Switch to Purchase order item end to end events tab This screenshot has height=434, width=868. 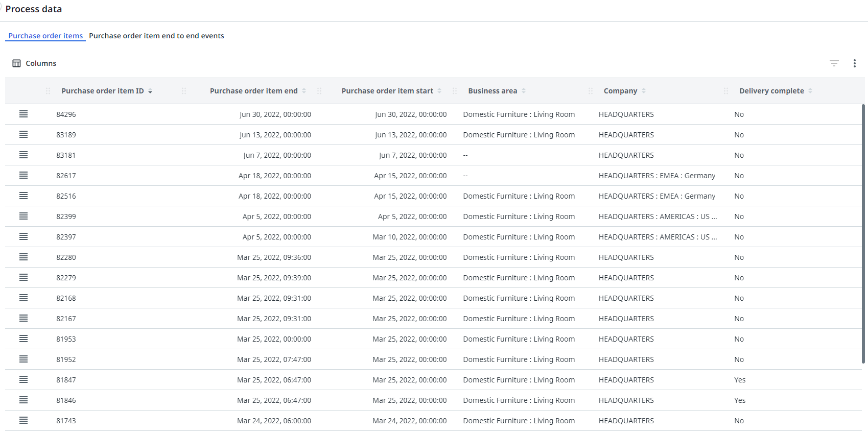coord(156,36)
